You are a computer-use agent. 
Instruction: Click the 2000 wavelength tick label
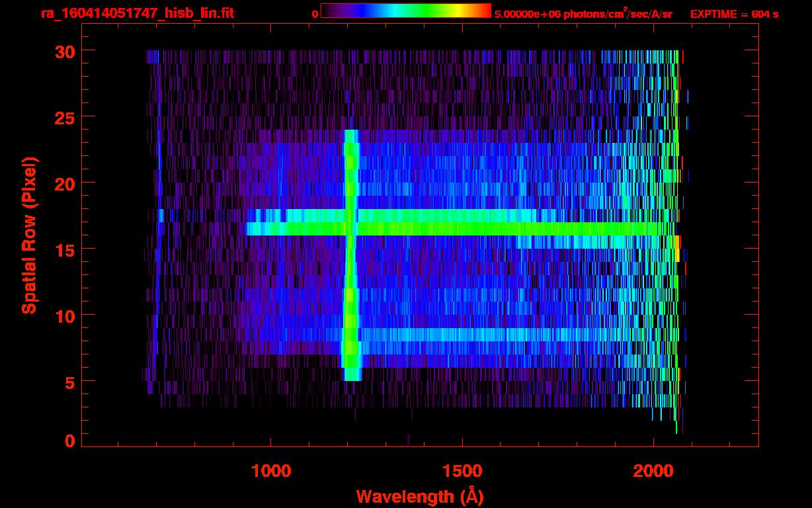(653, 471)
